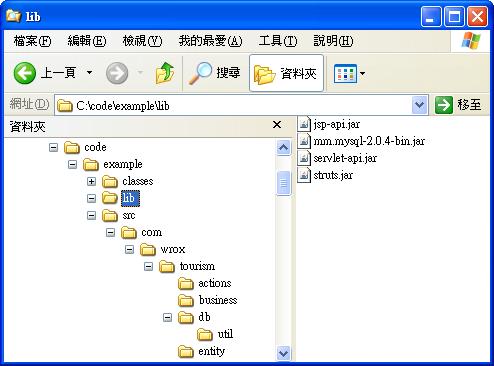Collapse the com folder node

tap(110, 232)
